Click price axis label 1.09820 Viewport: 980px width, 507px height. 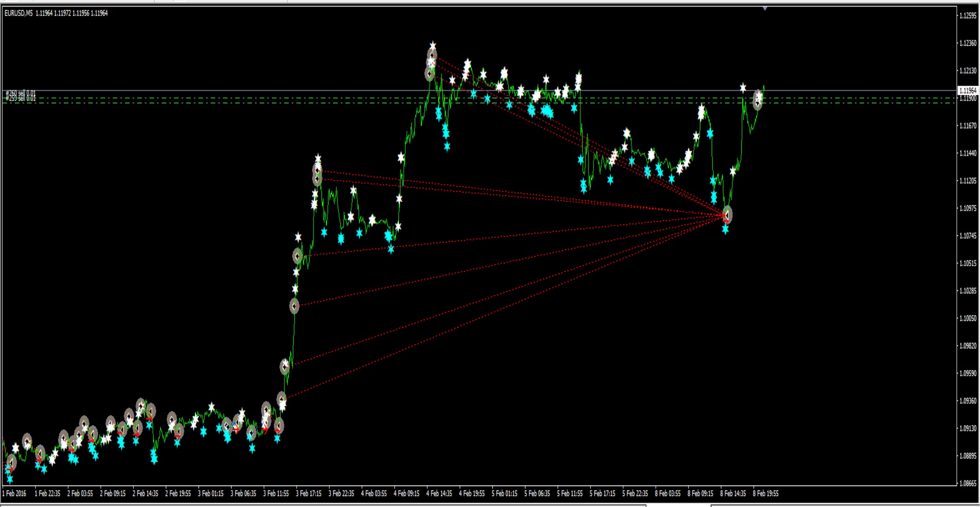click(968, 346)
